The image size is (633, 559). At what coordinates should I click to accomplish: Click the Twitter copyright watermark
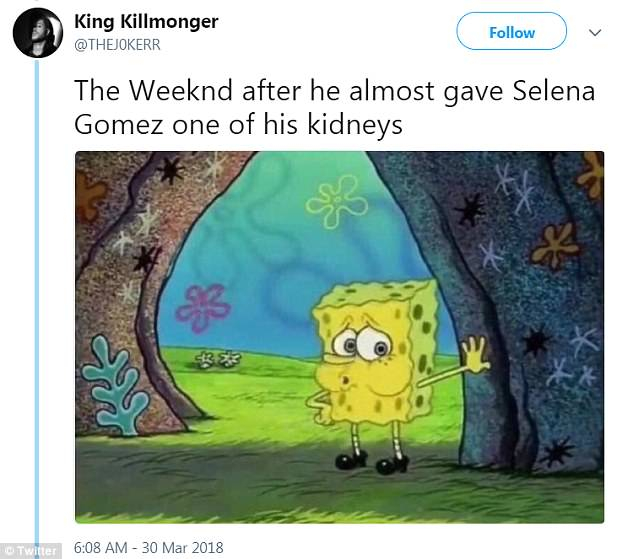click(x=31, y=551)
